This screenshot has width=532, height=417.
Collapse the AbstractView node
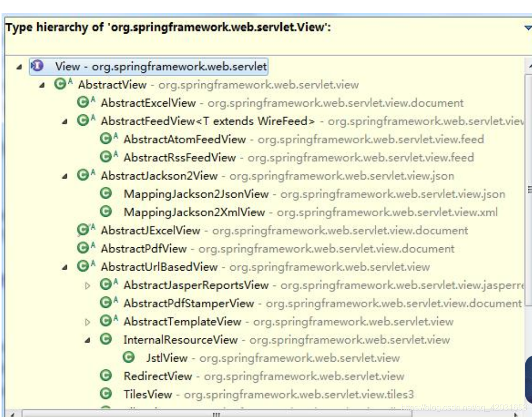(x=42, y=85)
